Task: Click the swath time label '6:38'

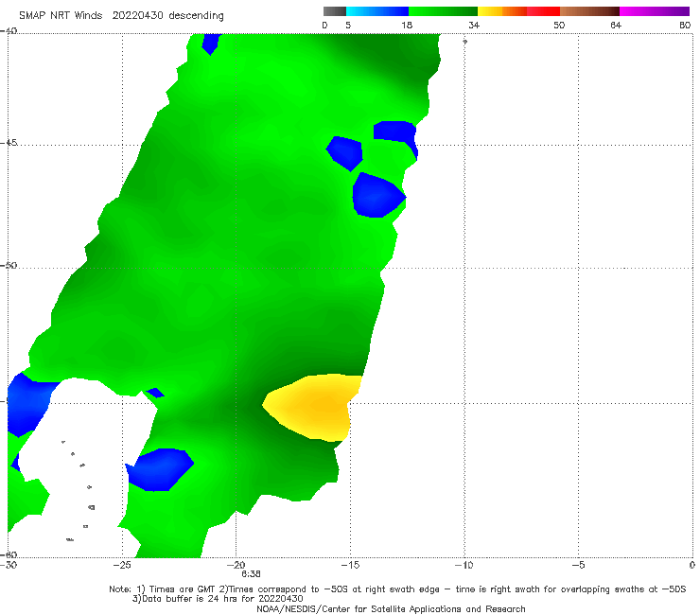Action: coord(251,574)
